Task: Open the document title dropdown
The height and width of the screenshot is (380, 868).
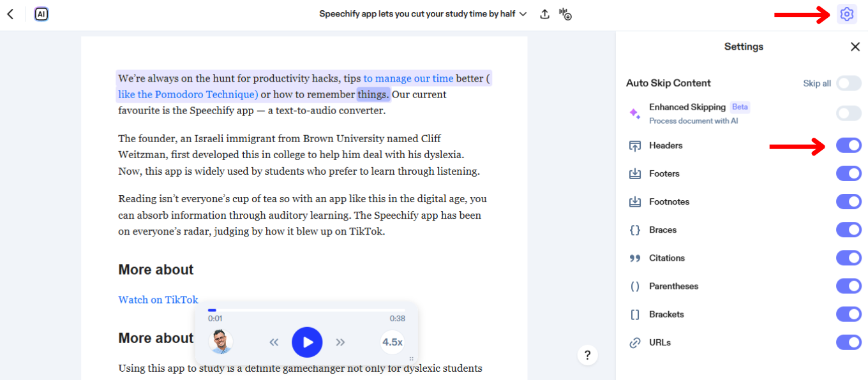Action: [x=523, y=13]
